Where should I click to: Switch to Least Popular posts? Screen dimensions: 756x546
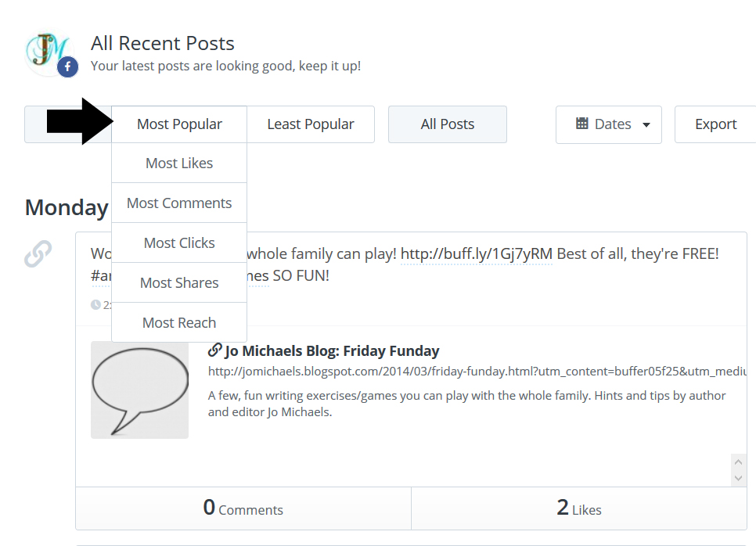pos(311,124)
